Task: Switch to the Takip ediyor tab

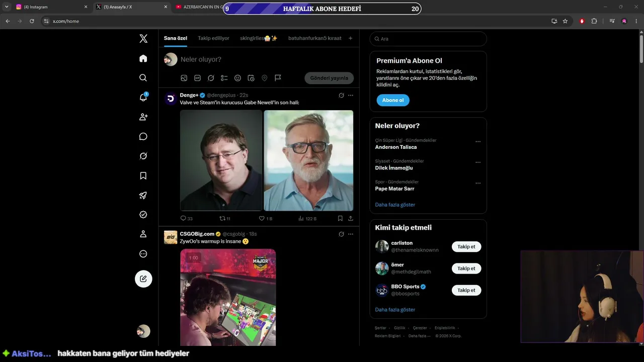Action: coord(213,38)
